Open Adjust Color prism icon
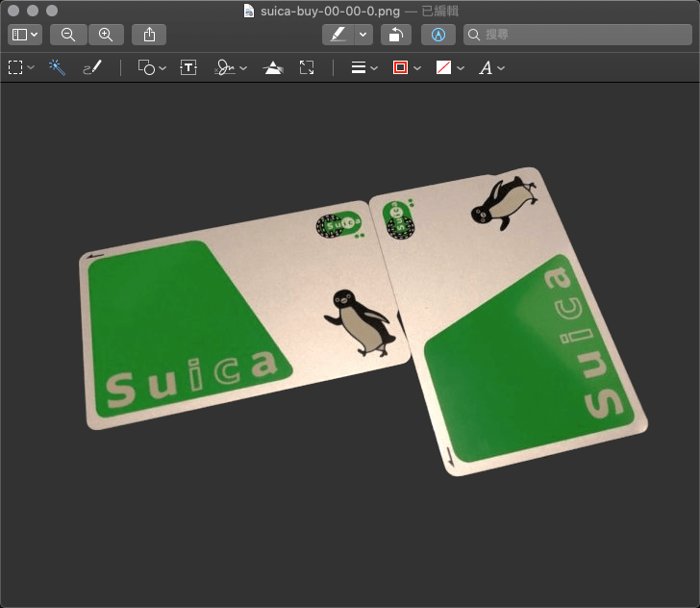This screenshot has width=700, height=608. coord(273,67)
